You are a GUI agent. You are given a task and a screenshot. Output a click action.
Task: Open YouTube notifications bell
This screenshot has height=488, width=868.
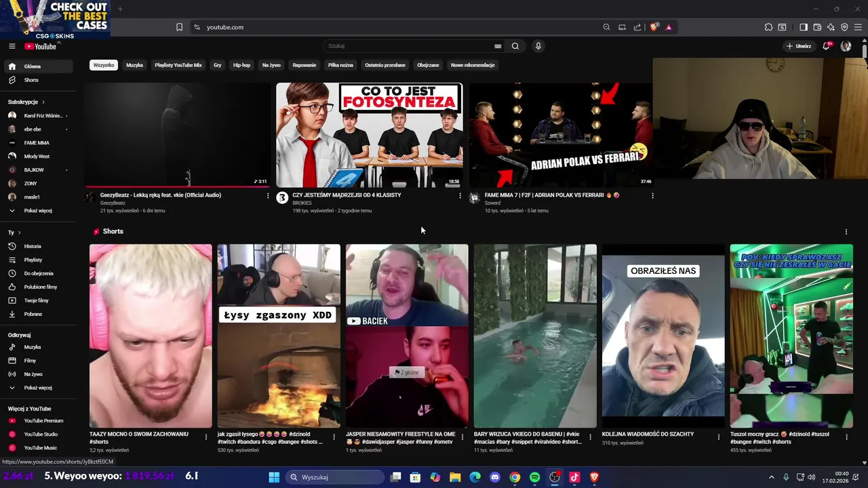(827, 46)
